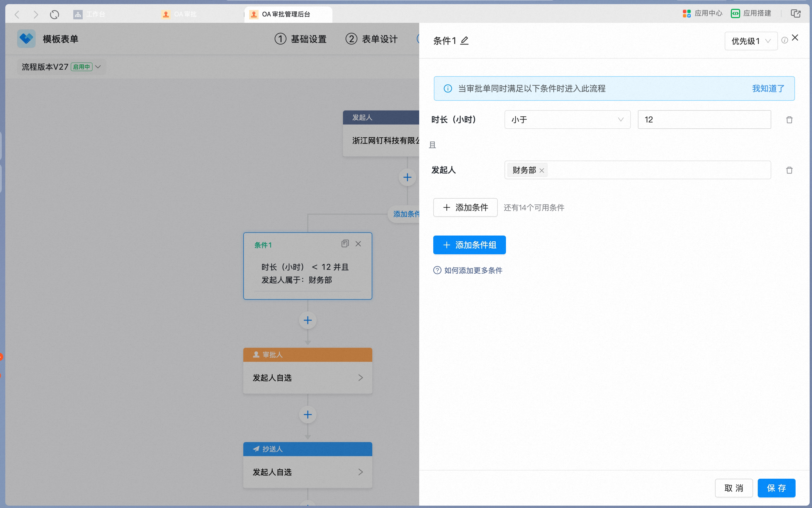Click the 添加条件 button in the panel
The height and width of the screenshot is (508, 812).
[465, 207]
